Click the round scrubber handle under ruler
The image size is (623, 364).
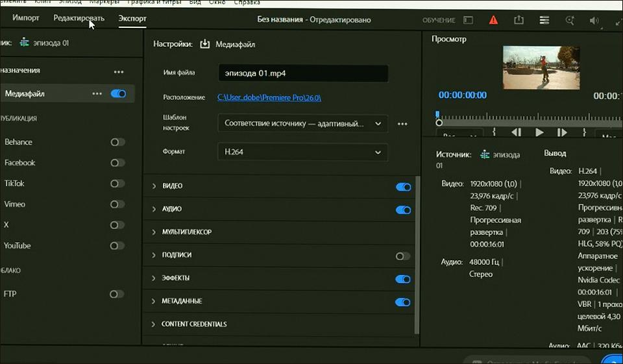[439, 123]
